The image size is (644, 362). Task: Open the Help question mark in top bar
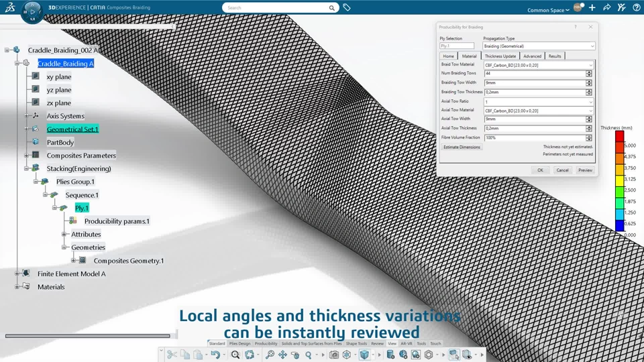coord(636,7)
